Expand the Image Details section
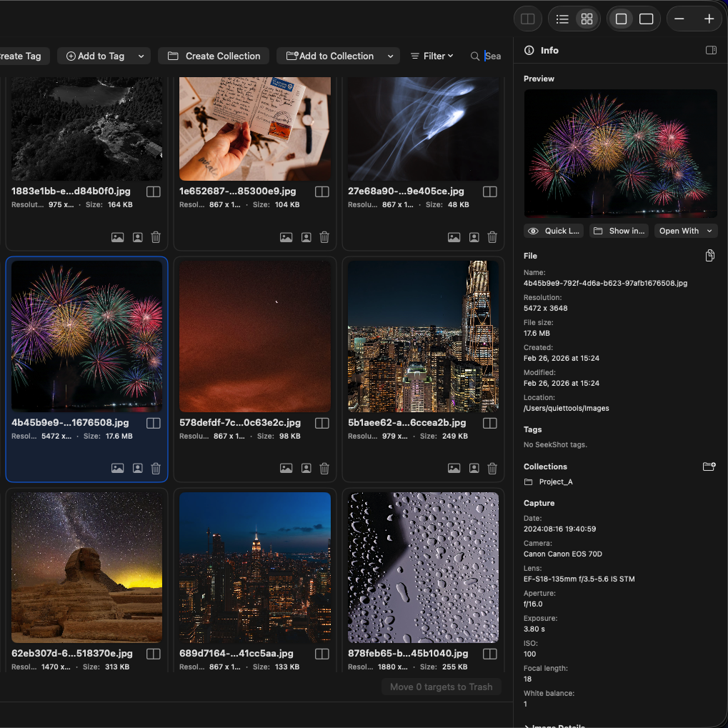The height and width of the screenshot is (728, 728). [x=554, y=726]
